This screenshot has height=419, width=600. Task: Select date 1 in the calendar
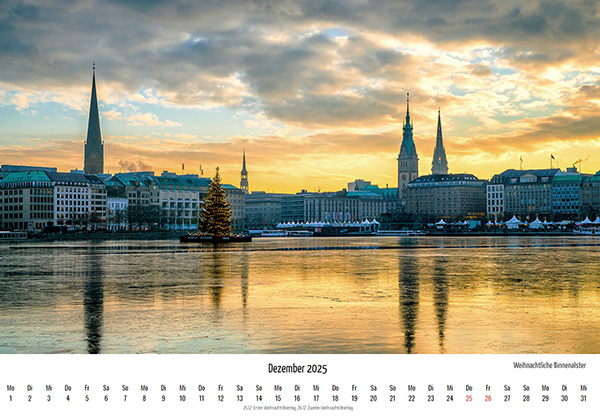(x=10, y=398)
